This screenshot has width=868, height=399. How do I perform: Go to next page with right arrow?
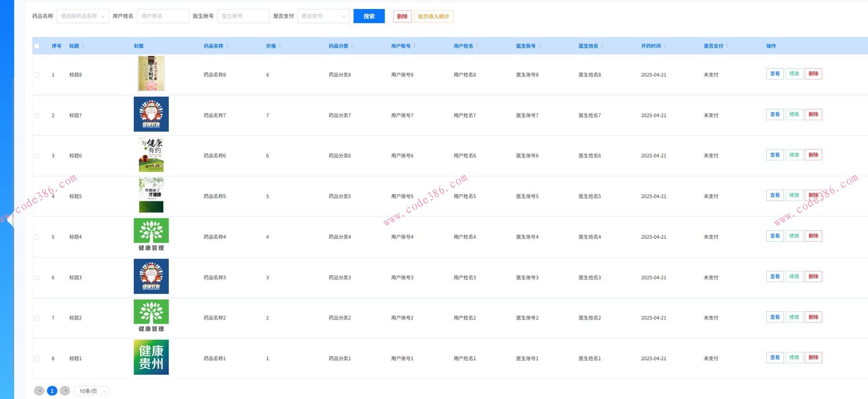click(65, 391)
